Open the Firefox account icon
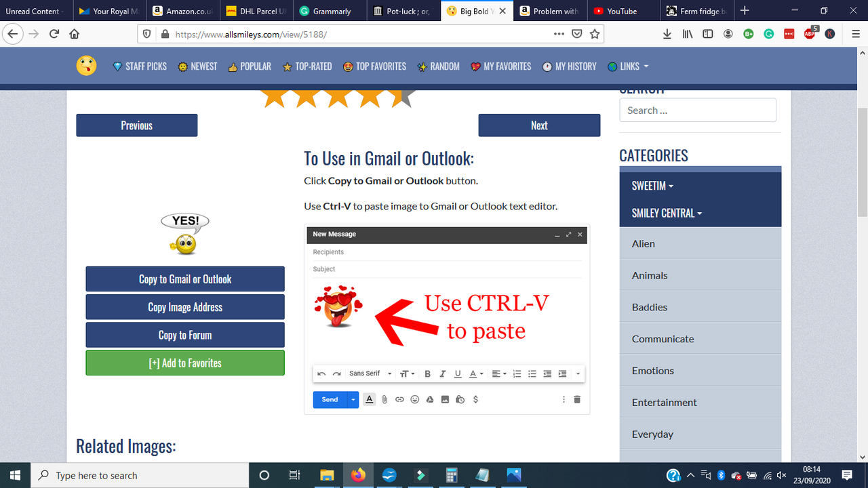 pos(728,34)
